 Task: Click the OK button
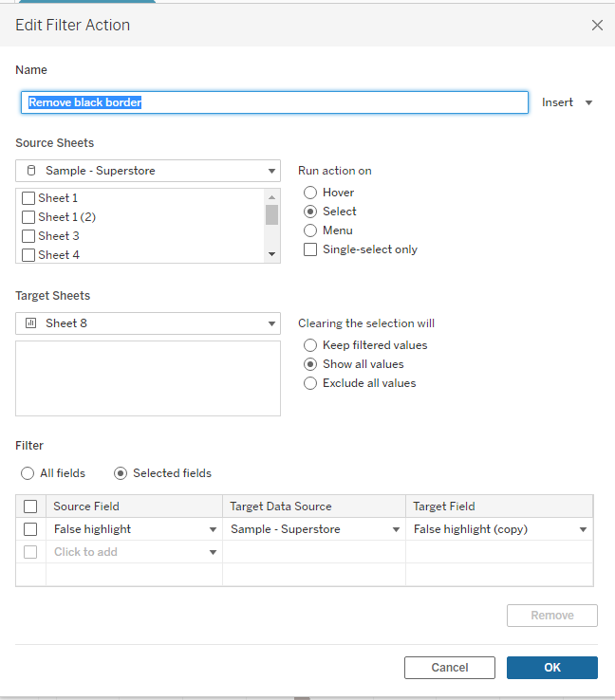point(551,668)
